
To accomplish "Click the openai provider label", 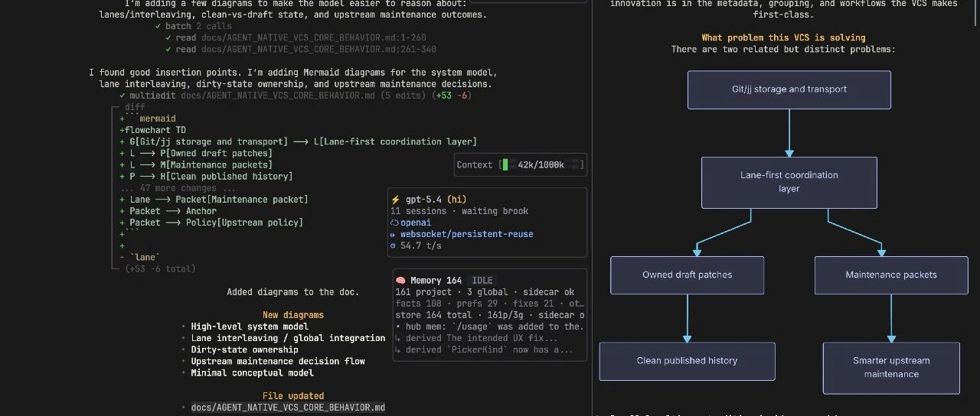I will click(417, 223).
